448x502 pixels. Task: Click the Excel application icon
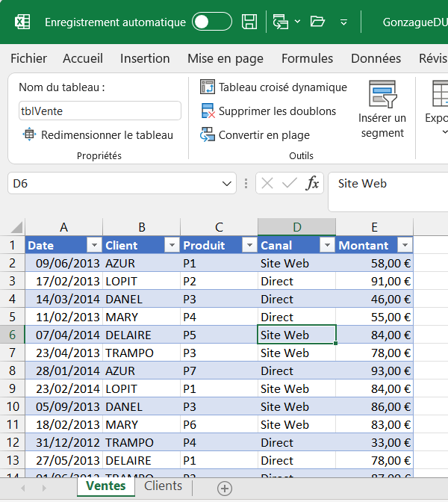[22, 22]
